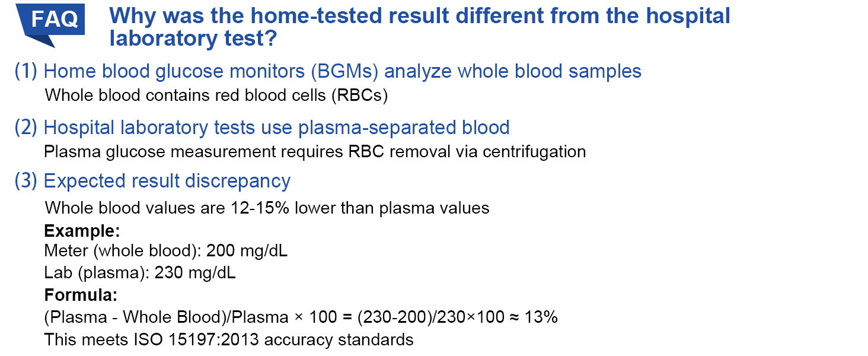Click the "Plasma glucose measurement requires" line
This screenshot has width=868, height=356.
(x=315, y=151)
